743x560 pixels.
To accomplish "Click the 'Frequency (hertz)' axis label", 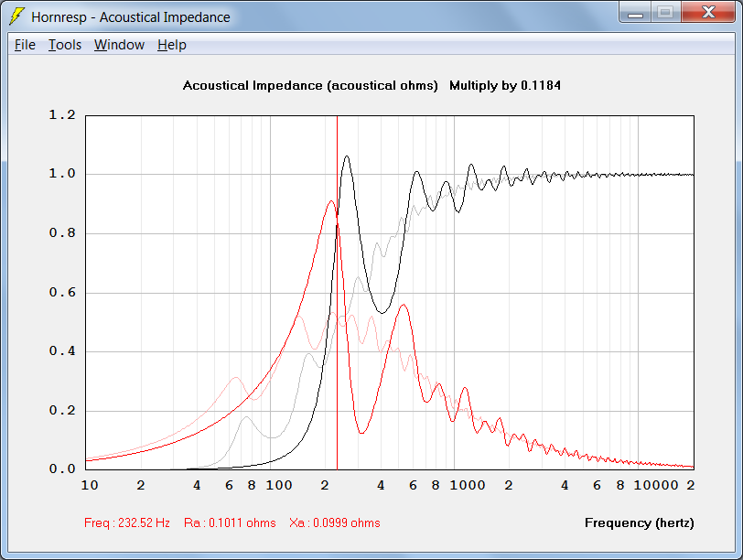I will click(x=640, y=523).
